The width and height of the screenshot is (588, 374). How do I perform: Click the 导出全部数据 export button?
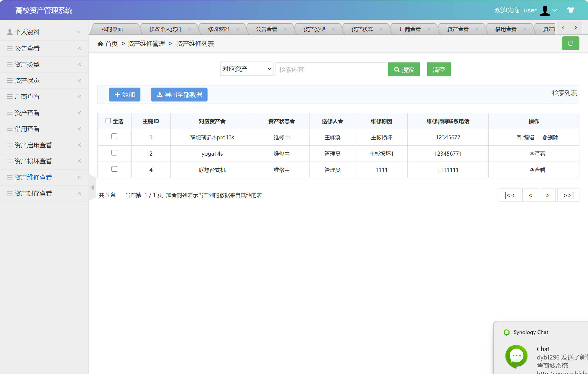click(179, 94)
